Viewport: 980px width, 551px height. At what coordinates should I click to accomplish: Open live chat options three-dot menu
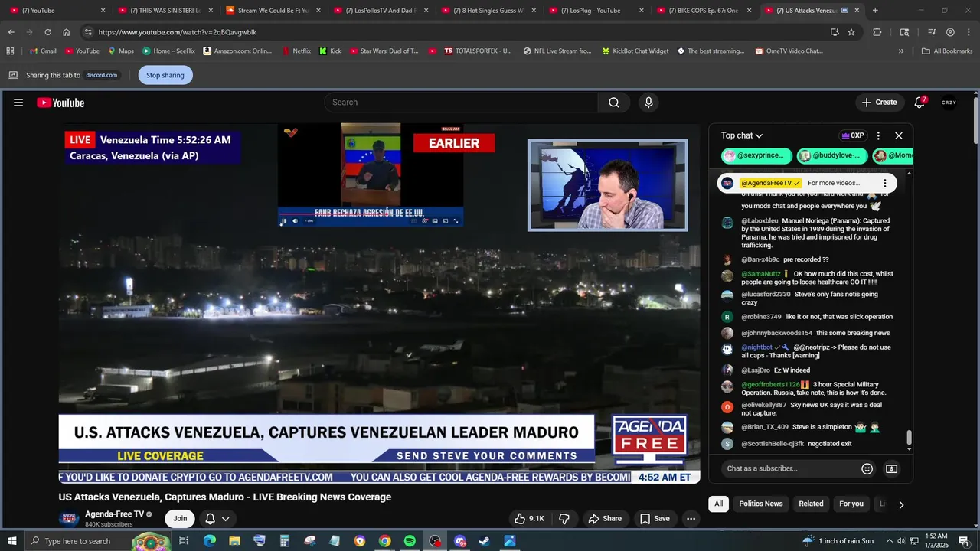click(x=878, y=135)
